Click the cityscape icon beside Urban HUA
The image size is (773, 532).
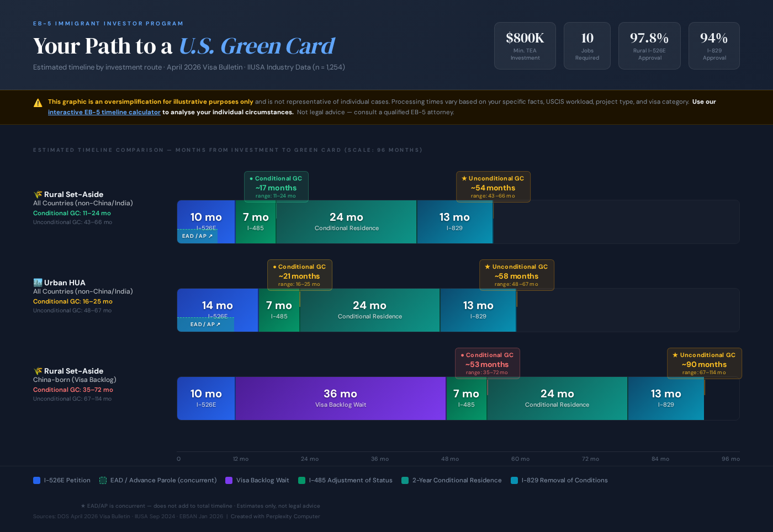37,282
